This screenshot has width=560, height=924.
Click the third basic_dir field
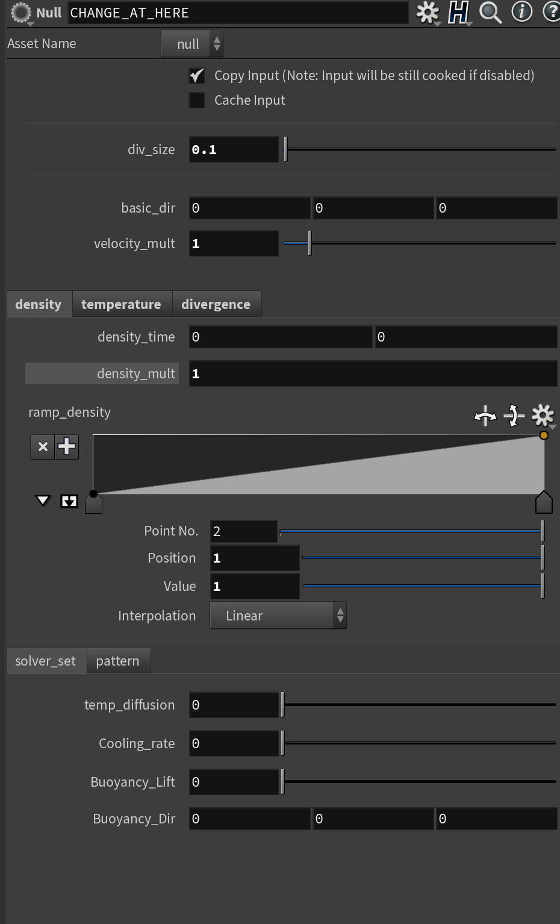click(497, 208)
